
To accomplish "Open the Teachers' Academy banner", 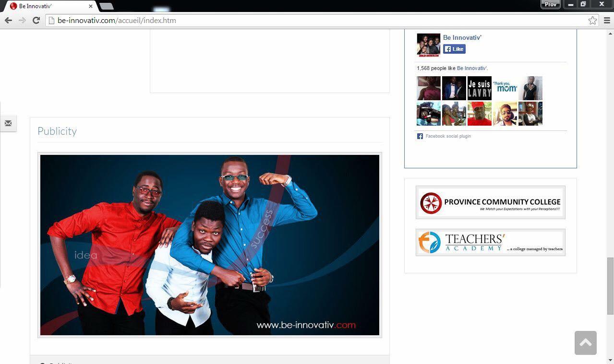I will (490, 242).
